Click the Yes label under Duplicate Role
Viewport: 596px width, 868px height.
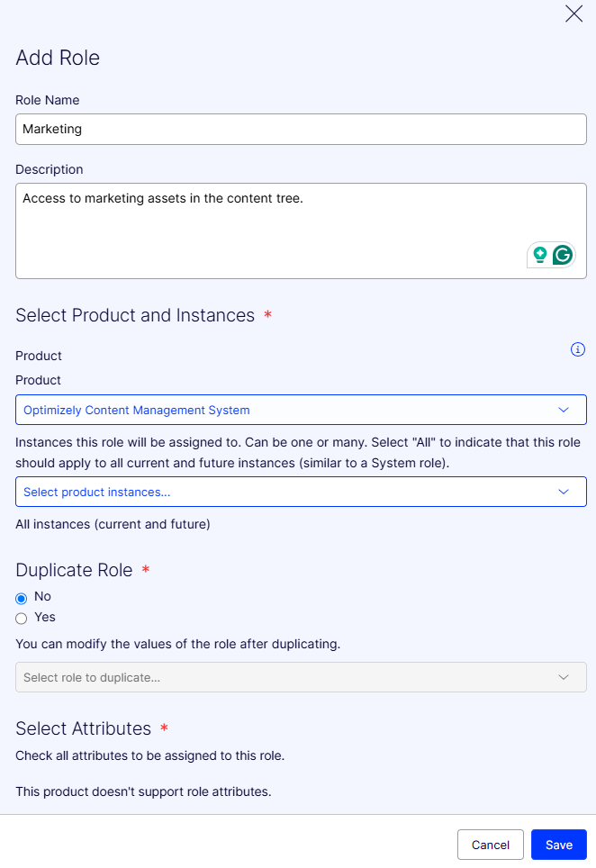(x=45, y=618)
